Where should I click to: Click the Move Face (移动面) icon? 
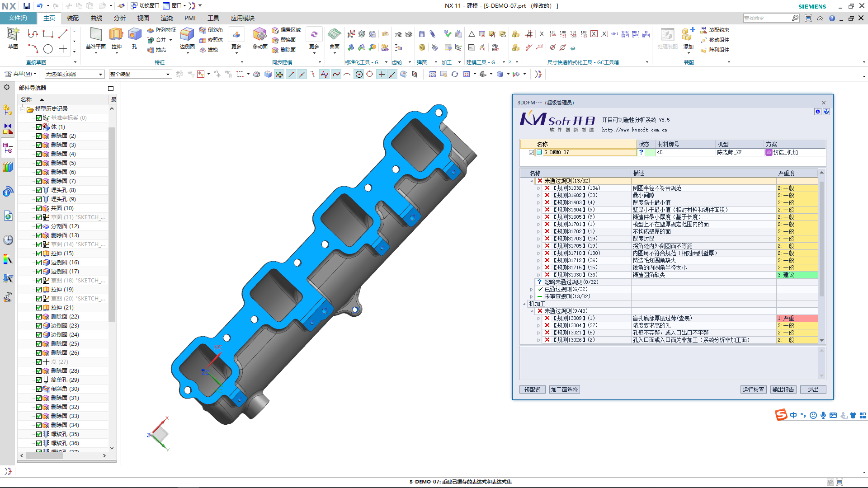260,35
